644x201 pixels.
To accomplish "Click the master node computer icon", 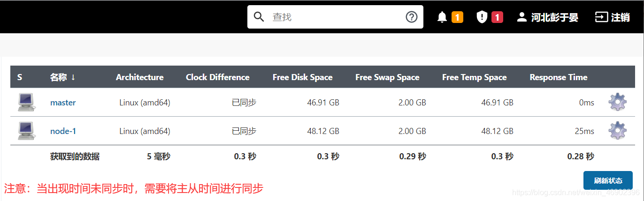I will coord(26,103).
